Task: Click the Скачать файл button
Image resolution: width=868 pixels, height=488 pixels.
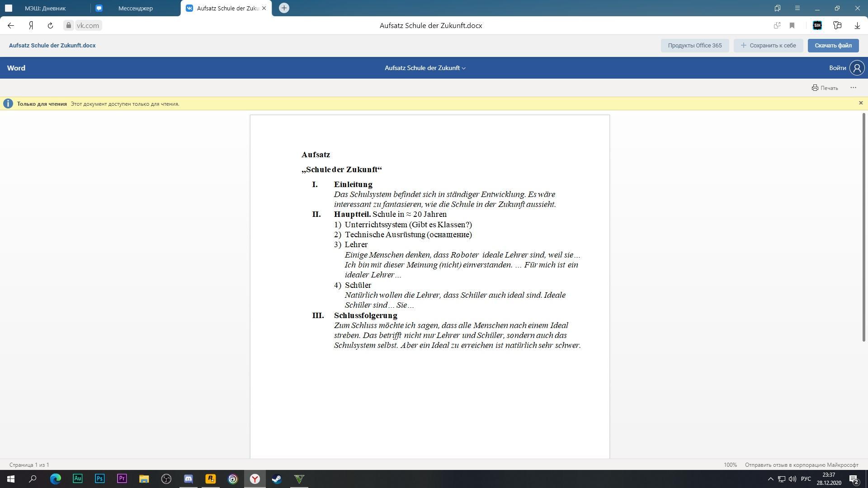Action: pyautogui.click(x=833, y=45)
